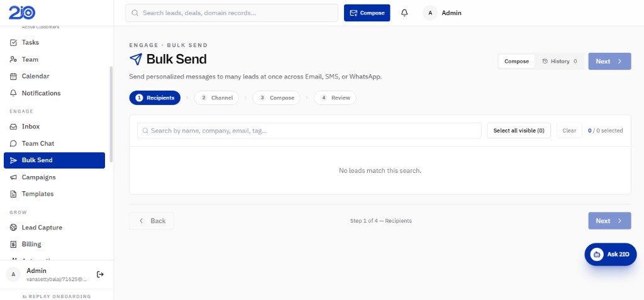This screenshot has height=300, width=644.
Task: Open notifications bell icon in top bar
Action: (404, 13)
